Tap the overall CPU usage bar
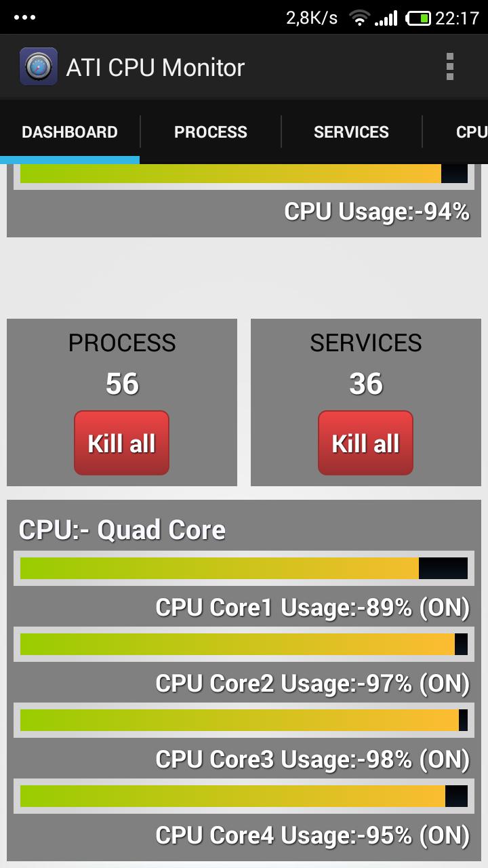Viewport: 488px width, 868px height. pos(244,174)
